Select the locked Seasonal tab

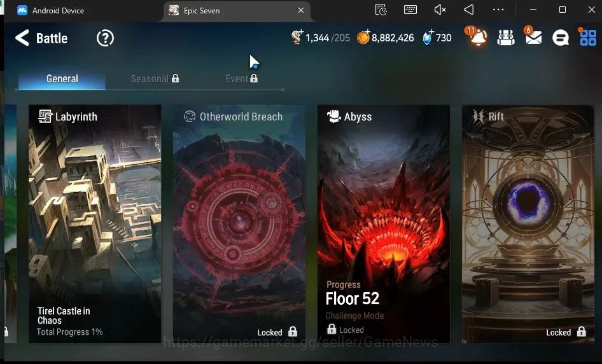tap(155, 79)
